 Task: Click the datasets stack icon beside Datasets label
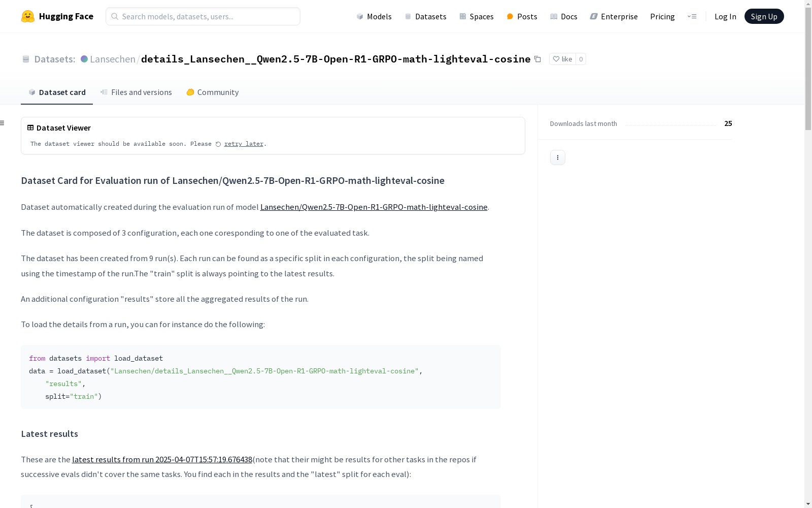[x=26, y=59]
